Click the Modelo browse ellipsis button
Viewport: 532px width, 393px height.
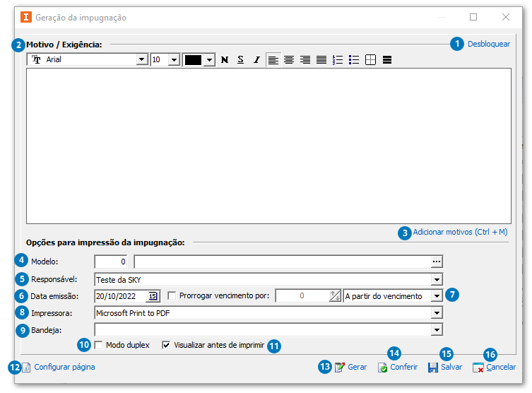pyautogui.click(x=437, y=262)
